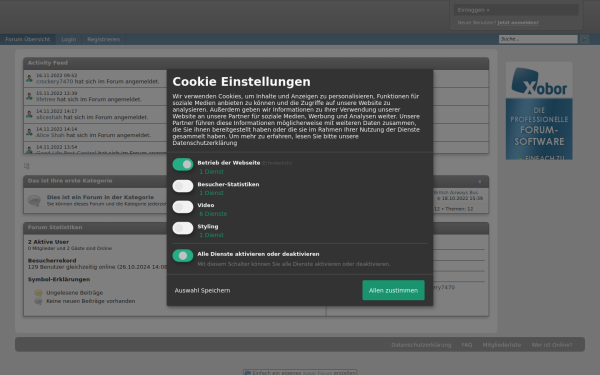Click user avatar icon beside lifetree
Viewport: 600px width, 375px height.
click(x=29, y=96)
